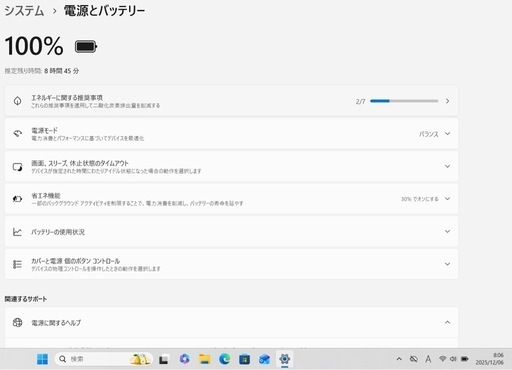Click the lid and power button controls icon
Image resolution: width=512 pixels, height=370 pixels.
point(17,264)
